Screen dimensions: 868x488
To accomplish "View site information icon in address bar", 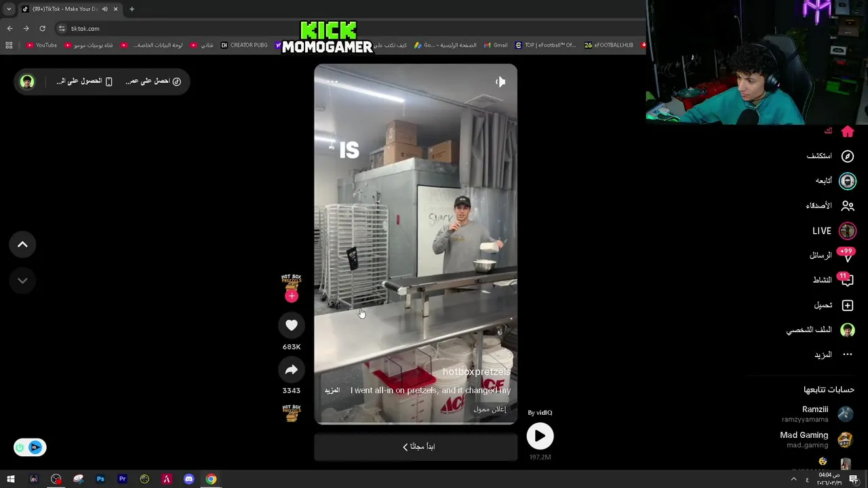I will 62,28.
